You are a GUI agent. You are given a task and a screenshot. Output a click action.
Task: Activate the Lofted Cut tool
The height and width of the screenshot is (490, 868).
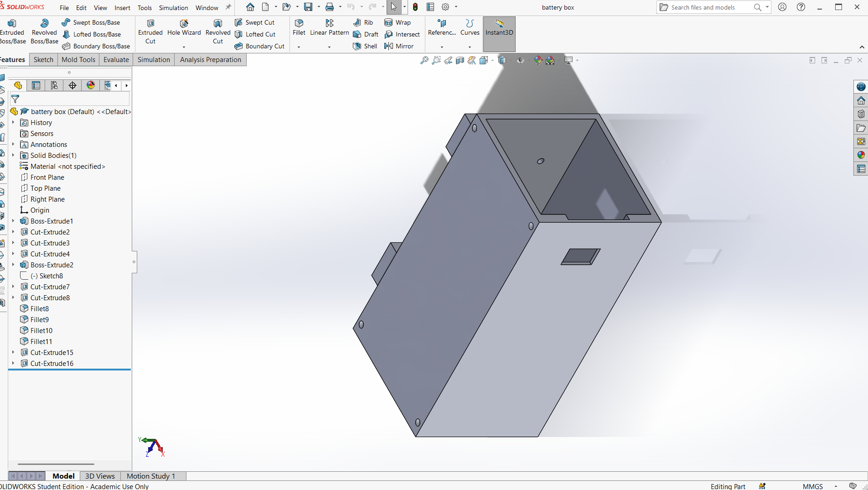pos(255,34)
